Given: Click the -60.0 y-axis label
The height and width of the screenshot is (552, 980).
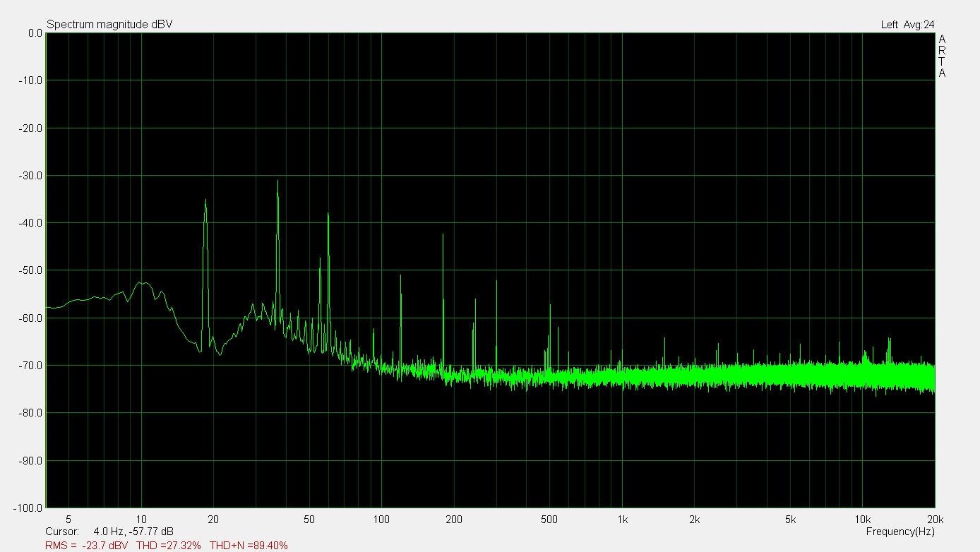Looking at the screenshot, I should (31, 318).
